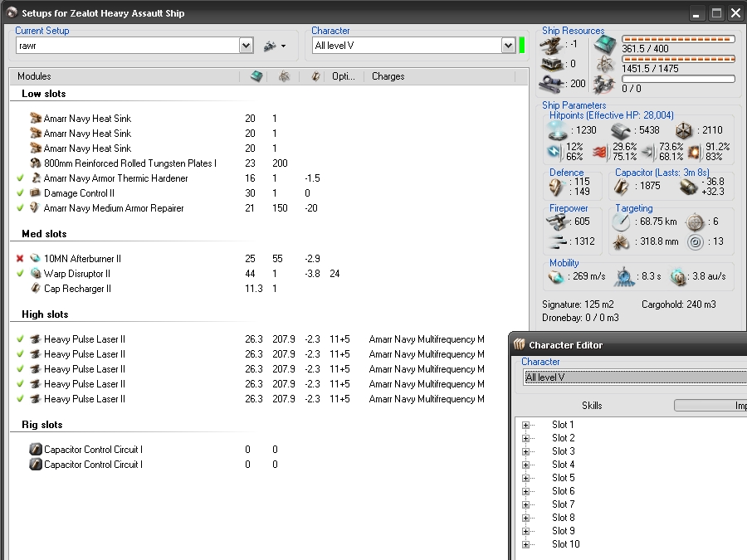Toggle the Damage Control II active checkmark
The image size is (747, 560).
20,192
